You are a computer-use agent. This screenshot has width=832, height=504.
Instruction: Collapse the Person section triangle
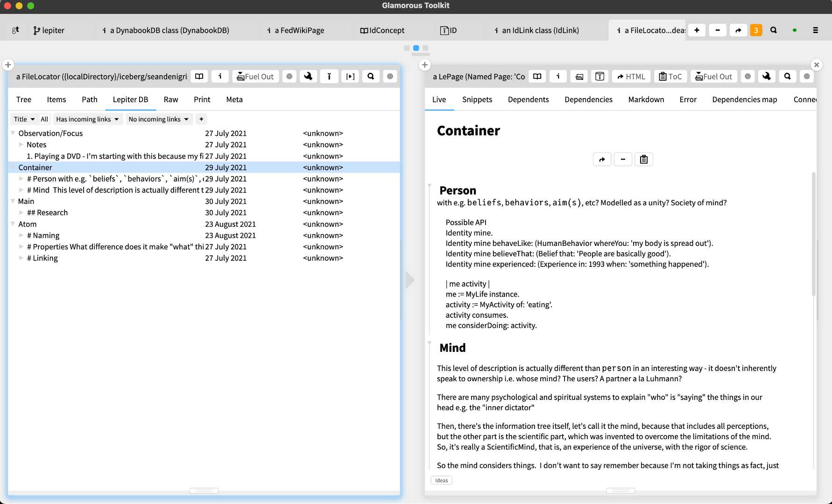tap(430, 186)
